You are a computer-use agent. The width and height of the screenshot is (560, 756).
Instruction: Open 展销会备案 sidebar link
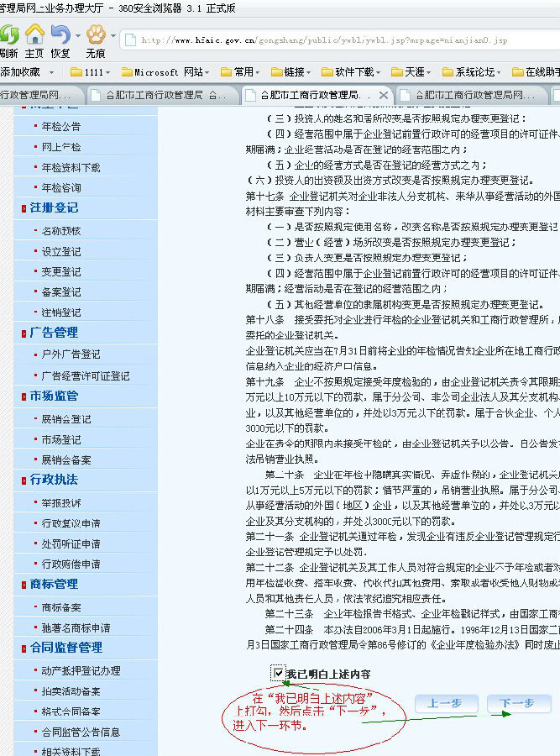click(x=66, y=460)
